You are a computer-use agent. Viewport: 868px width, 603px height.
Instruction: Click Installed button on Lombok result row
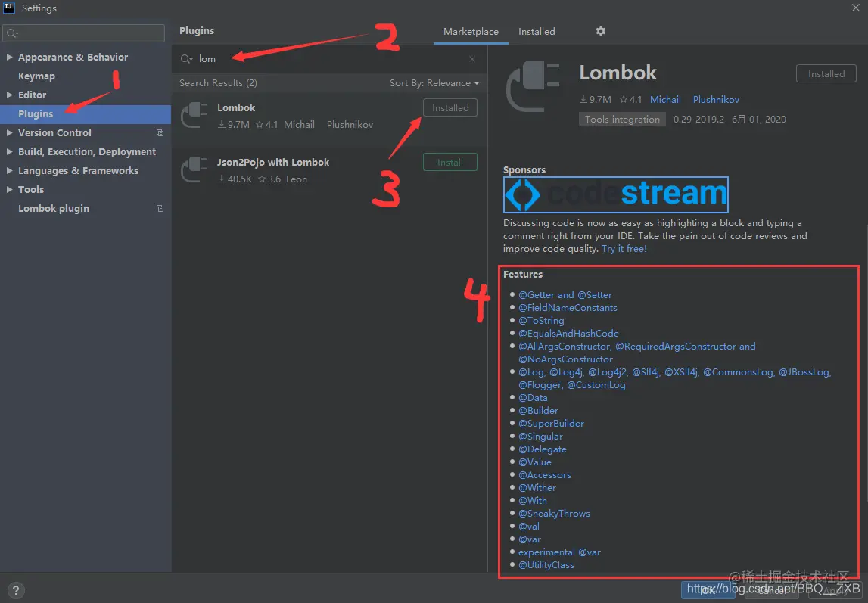point(450,108)
